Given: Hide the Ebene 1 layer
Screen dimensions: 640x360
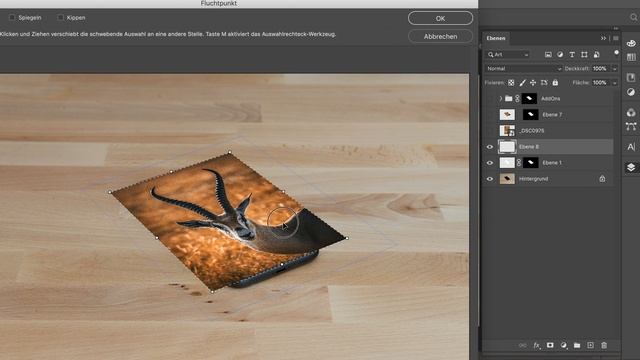Looking at the screenshot, I should tap(490, 162).
